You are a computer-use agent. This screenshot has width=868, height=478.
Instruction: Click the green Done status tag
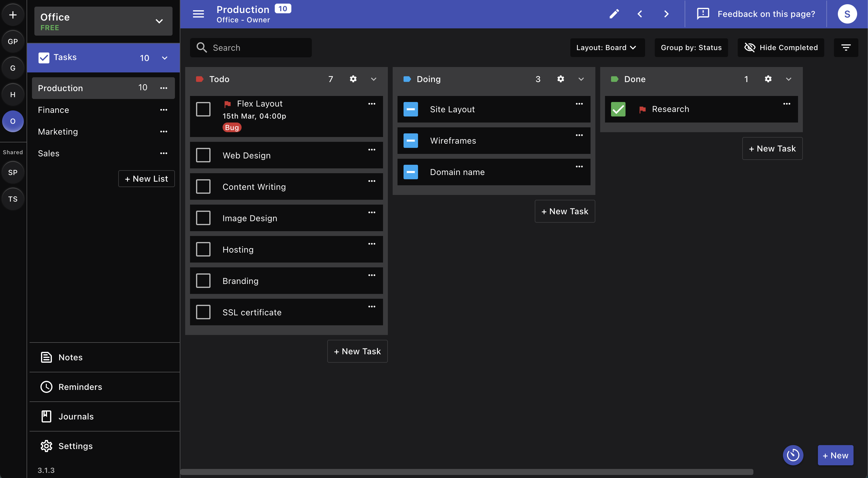[615, 79]
